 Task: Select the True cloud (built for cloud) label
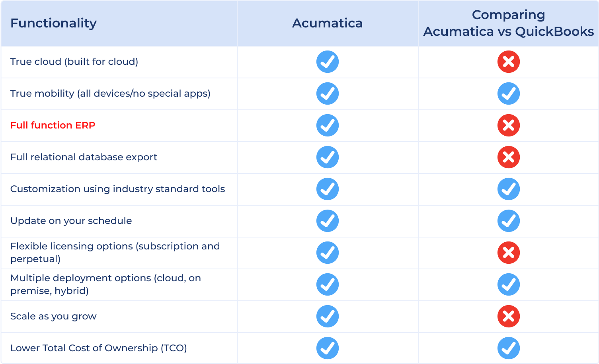pos(74,62)
